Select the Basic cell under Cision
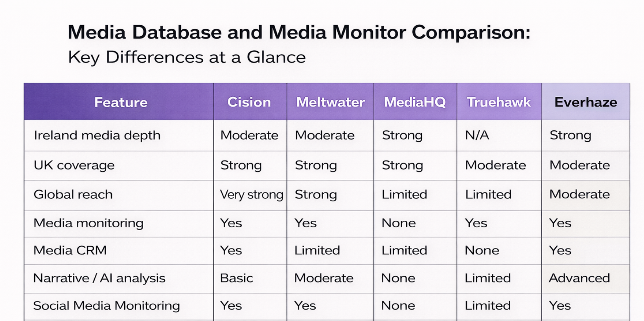The width and height of the screenshot is (644, 321). coord(236,278)
